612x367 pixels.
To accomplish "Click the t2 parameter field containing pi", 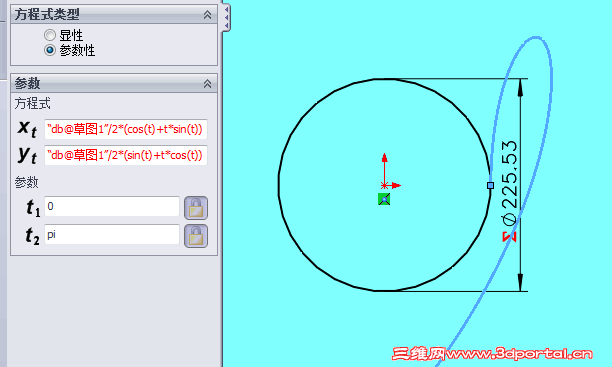I will point(112,234).
